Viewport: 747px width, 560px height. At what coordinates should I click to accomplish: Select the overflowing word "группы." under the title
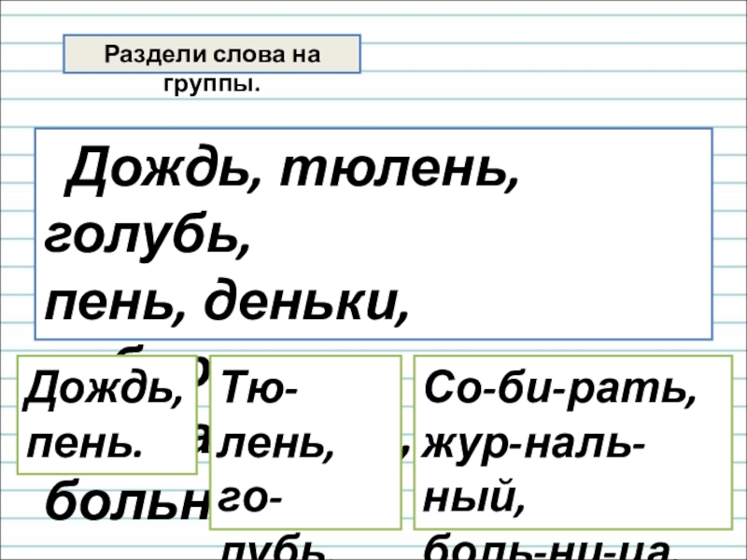tap(211, 83)
